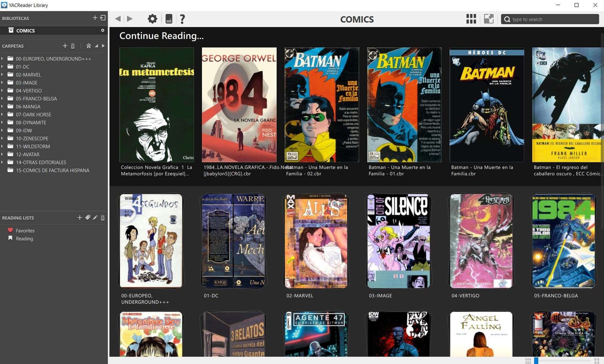The image size is (604, 364).
Task: Expand the 06-MANGA folder arrow
Action: point(2,106)
